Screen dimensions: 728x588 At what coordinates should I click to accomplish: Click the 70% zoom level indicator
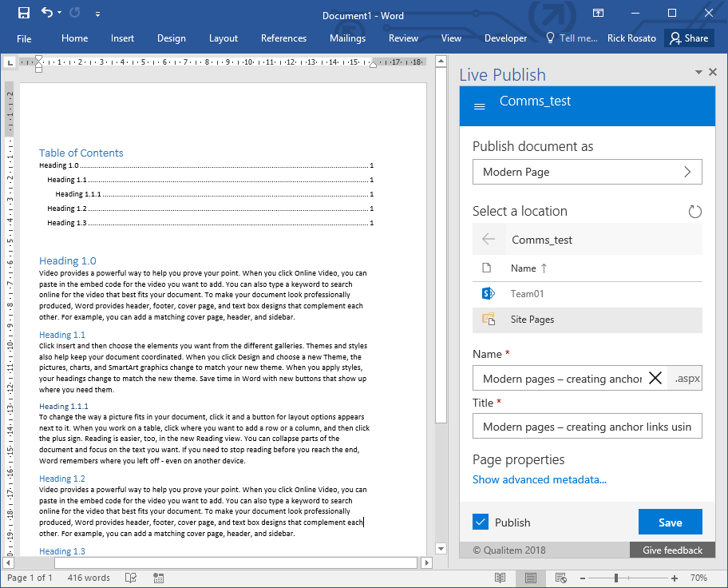click(x=698, y=578)
